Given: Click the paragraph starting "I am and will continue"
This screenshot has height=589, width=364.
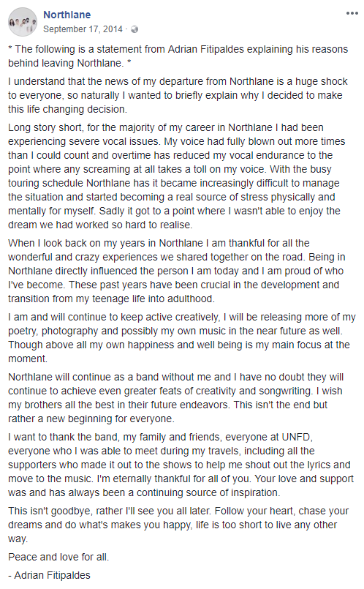Looking at the screenshot, I should point(182,338).
